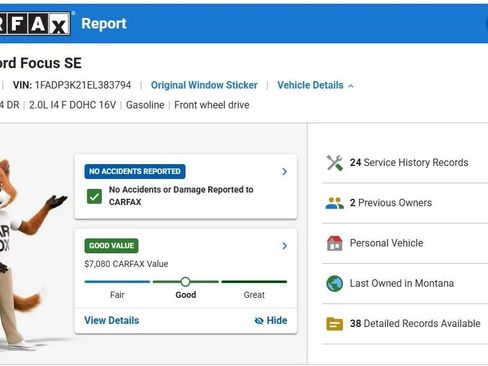Click Last Owned in Montana text
Screen dimensions: 488x366
click(x=402, y=284)
